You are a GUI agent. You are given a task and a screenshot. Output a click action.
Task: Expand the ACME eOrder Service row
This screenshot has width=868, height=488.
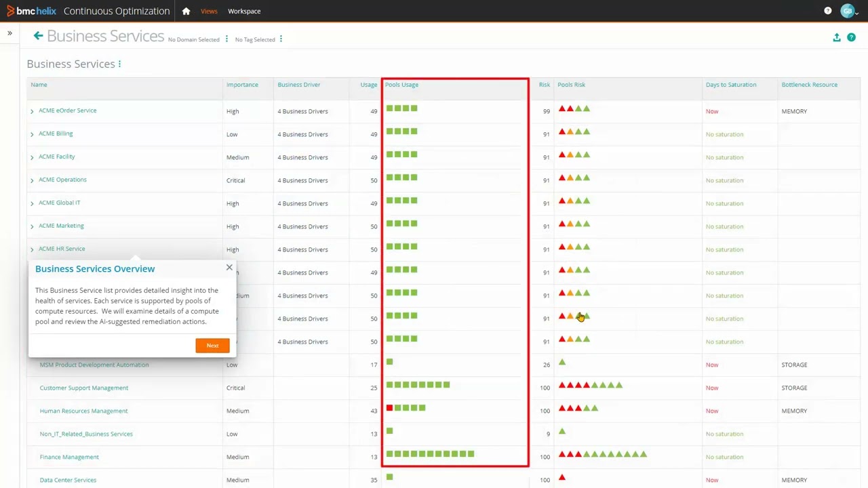click(32, 111)
